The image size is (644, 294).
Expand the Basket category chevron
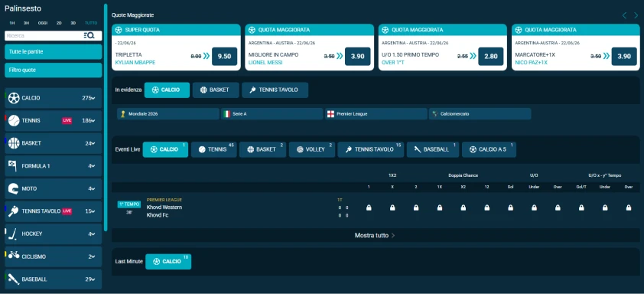(93, 143)
